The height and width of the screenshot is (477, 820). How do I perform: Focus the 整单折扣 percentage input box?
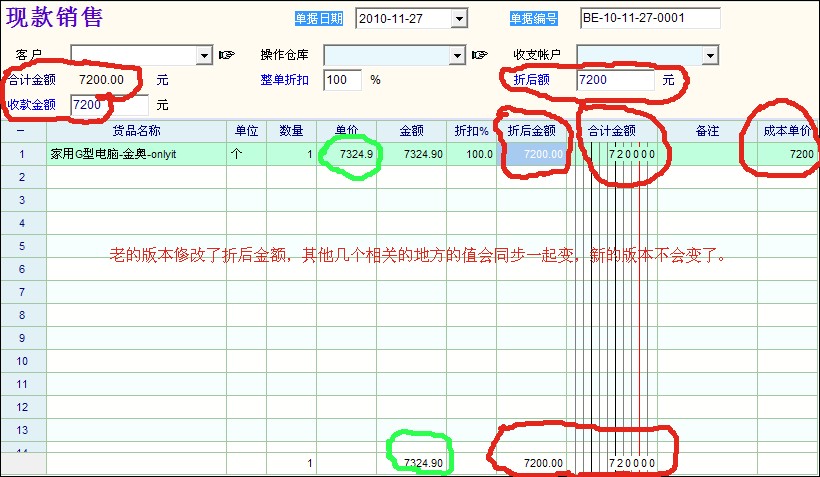point(342,79)
